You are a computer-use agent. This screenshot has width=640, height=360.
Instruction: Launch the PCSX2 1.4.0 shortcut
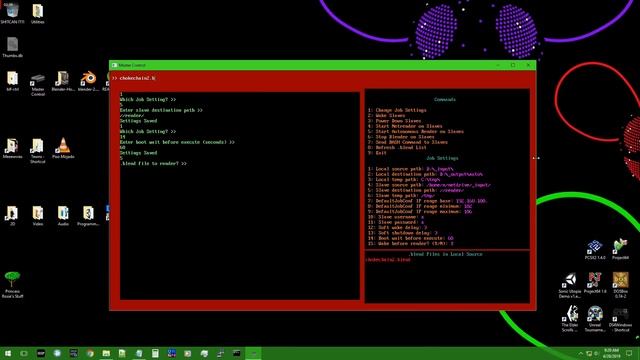coord(595,250)
